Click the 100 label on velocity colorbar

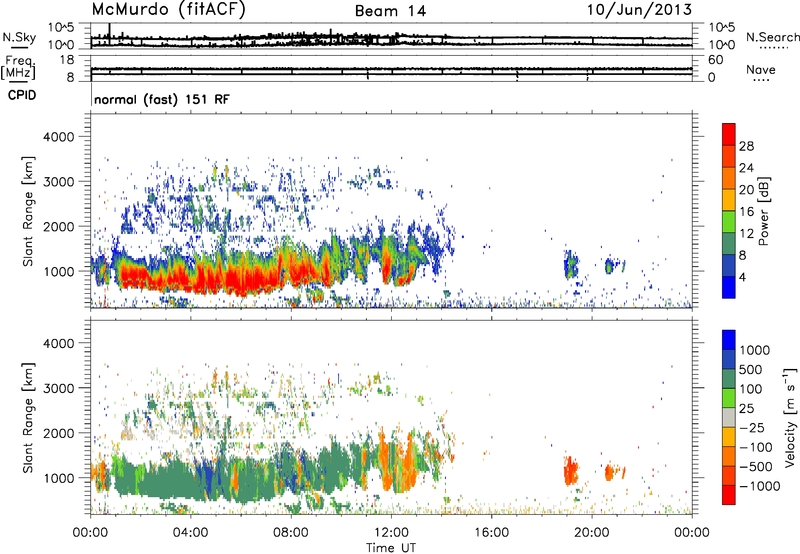tap(750, 389)
